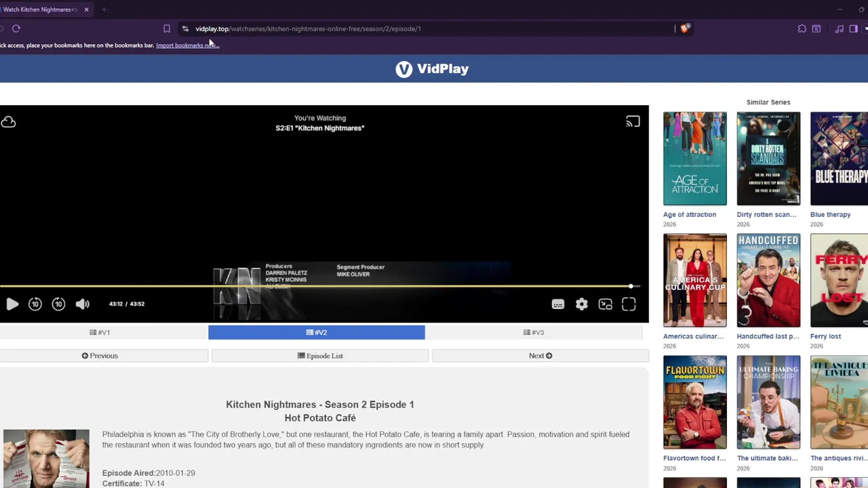Click the Blue therapy title link
Screen dimensions: 868x488
[830, 215]
